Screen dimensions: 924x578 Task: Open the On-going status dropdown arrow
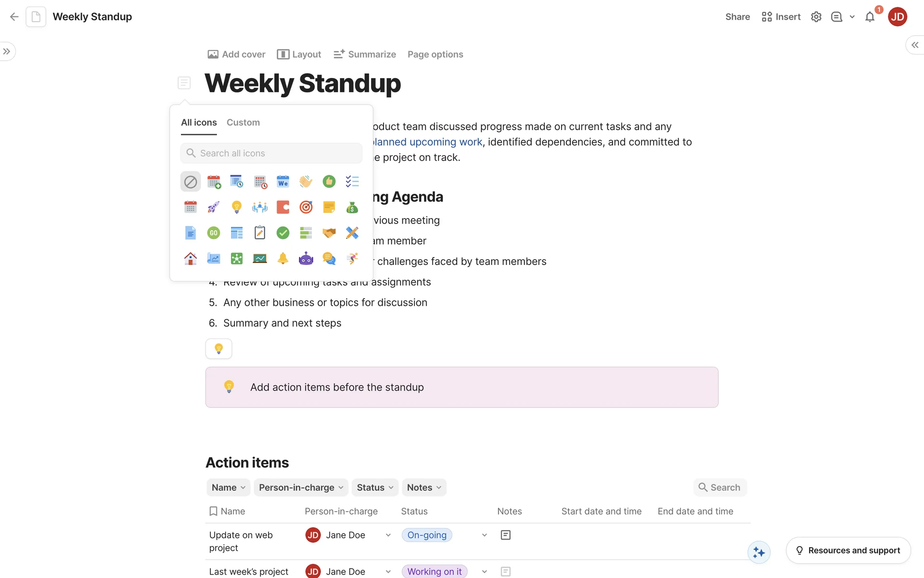coord(485,535)
